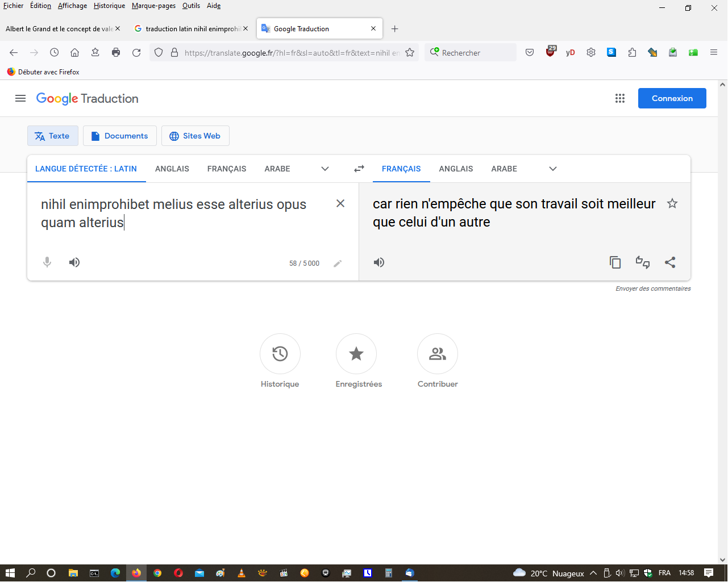Open VLC media player from the taskbar
The image size is (728, 586).
[242, 573]
